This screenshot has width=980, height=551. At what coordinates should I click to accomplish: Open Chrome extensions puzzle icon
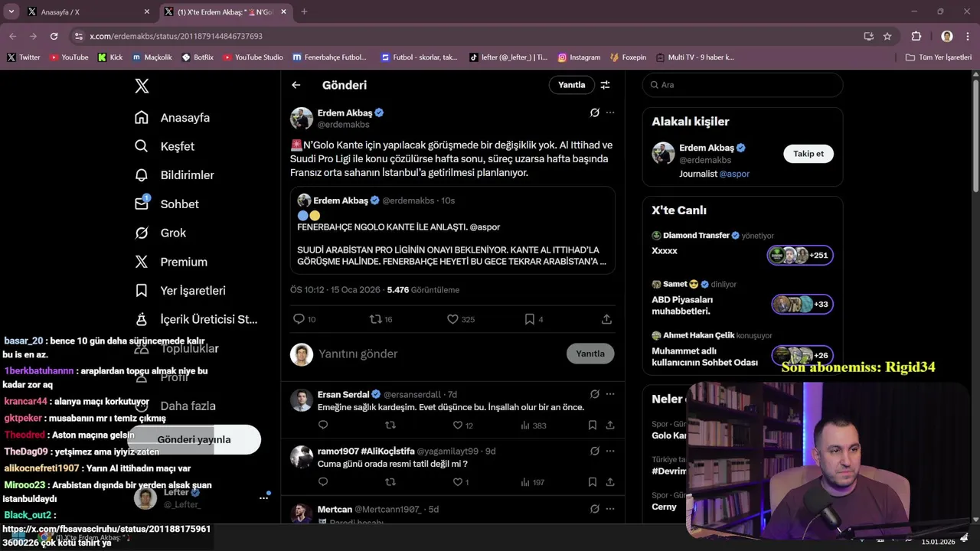[x=916, y=36]
